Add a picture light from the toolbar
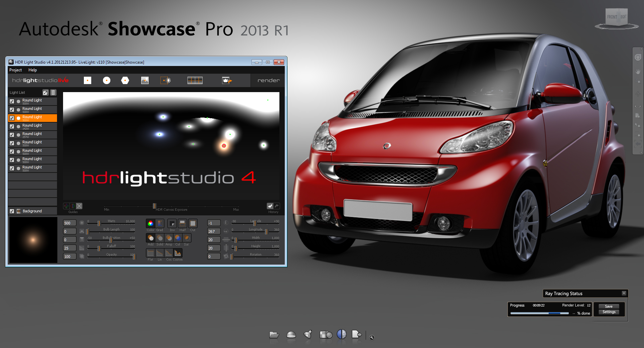 point(145,80)
